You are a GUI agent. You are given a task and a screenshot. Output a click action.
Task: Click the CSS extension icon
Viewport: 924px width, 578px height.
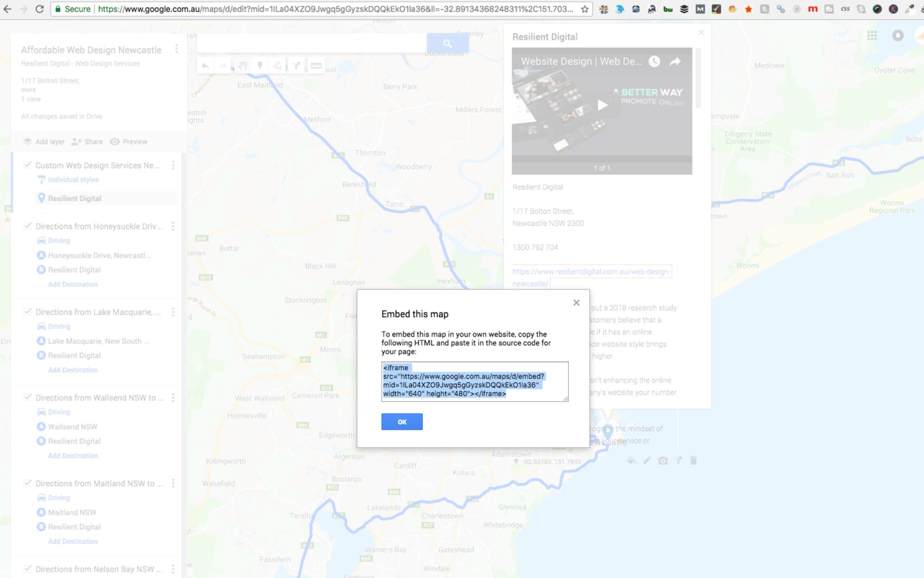845,9
